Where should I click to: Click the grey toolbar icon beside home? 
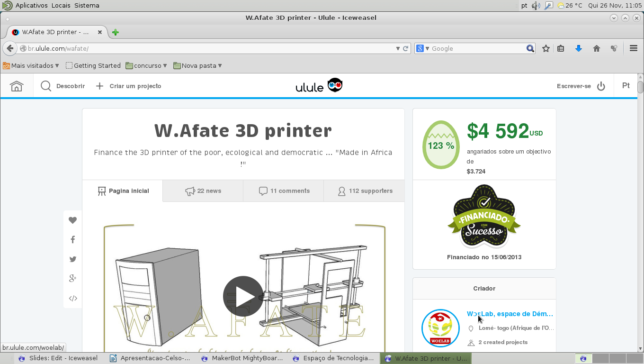[x=614, y=48]
